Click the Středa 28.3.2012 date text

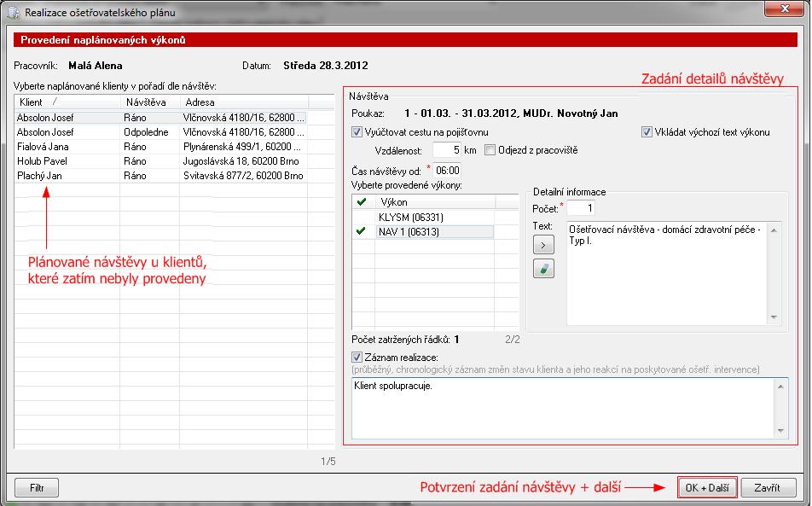[x=326, y=65]
